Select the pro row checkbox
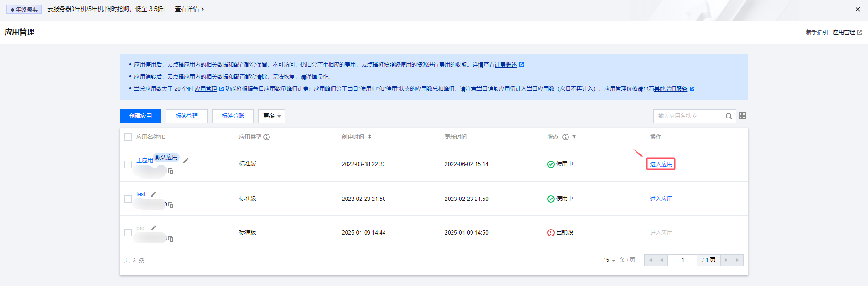 click(128, 233)
